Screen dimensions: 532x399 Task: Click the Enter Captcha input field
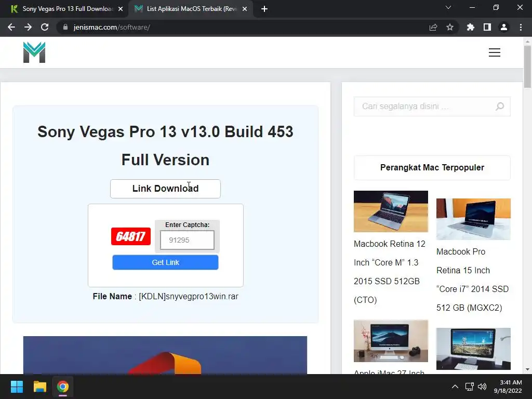click(187, 240)
